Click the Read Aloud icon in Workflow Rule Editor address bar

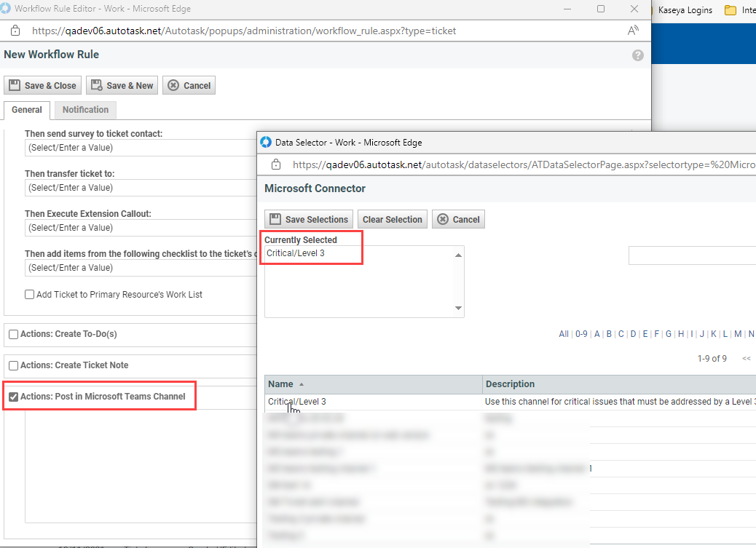tap(633, 31)
